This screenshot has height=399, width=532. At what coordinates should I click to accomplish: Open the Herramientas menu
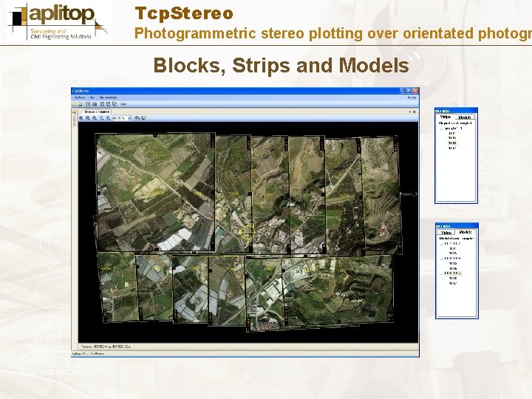[108, 98]
